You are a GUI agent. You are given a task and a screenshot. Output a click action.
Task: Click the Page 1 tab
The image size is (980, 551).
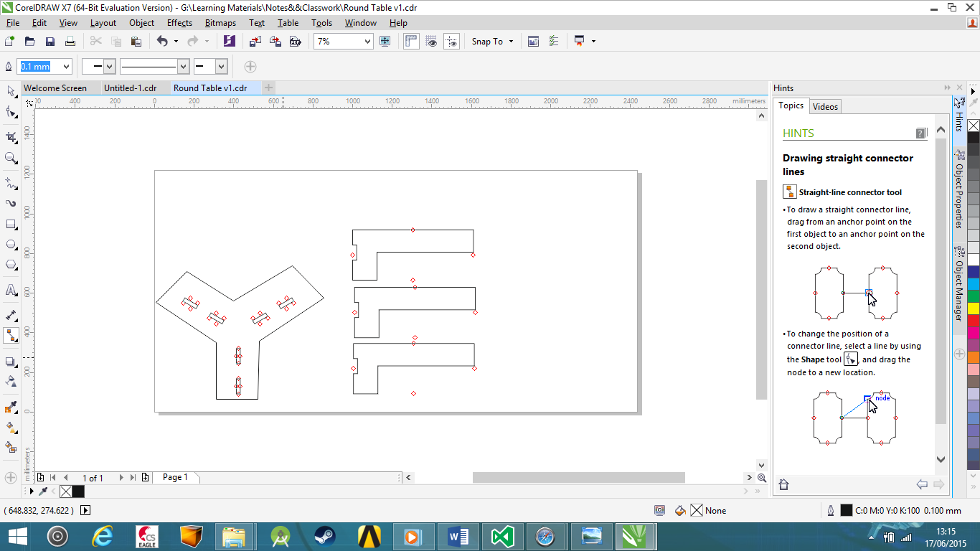click(176, 477)
